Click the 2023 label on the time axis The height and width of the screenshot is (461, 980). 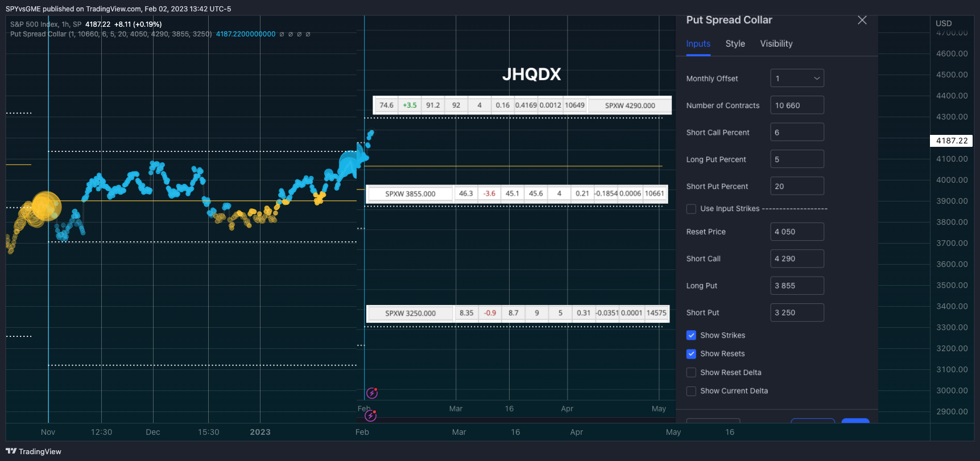coord(260,432)
